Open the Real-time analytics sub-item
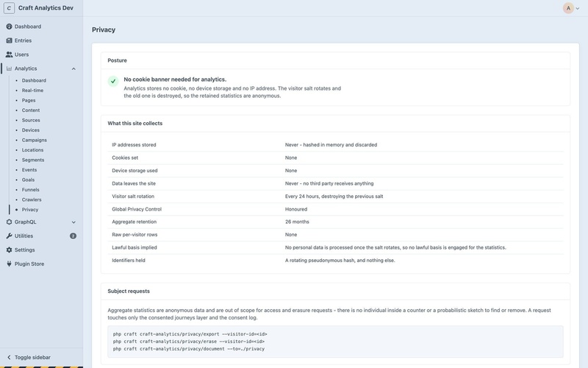The width and height of the screenshot is (588, 368). (32, 91)
